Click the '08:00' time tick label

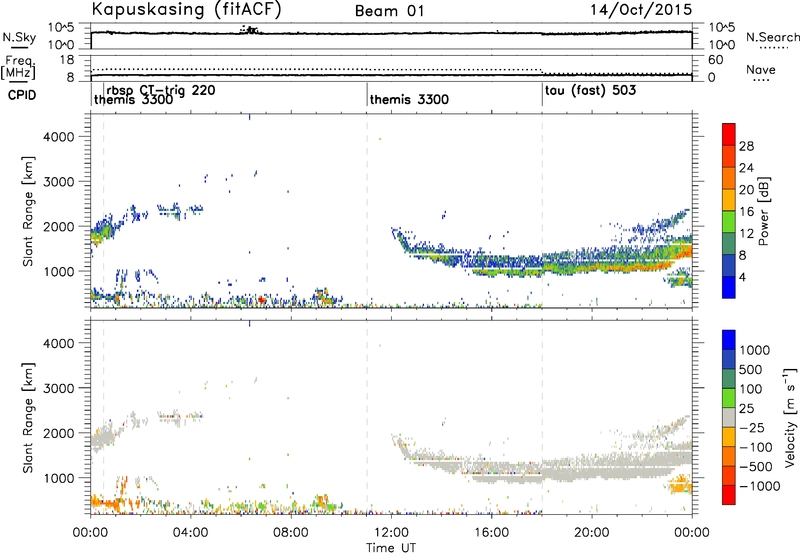[x=291, y=533]
